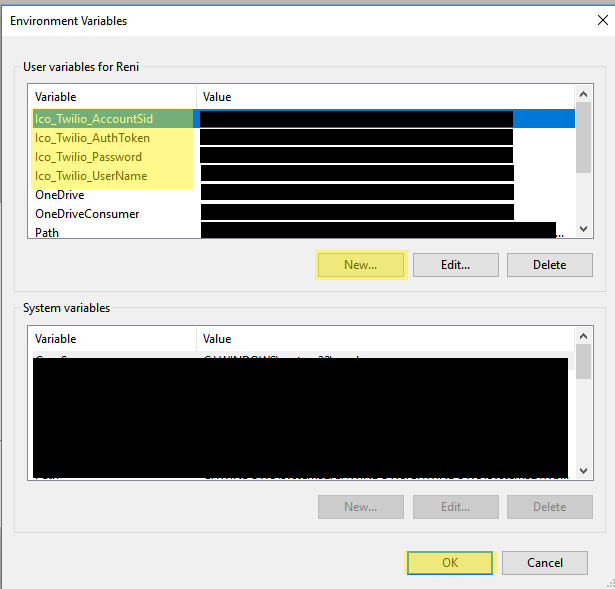Select the Path user variable
615x589 pixels.
pyautogui.click(x=47, y=232)
